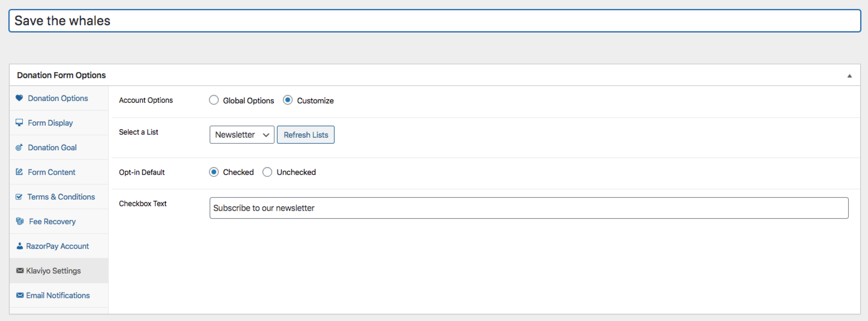This screenshot has height=321, width=868.
Task: Go to the Donation Goal tab
Action: 59,147
